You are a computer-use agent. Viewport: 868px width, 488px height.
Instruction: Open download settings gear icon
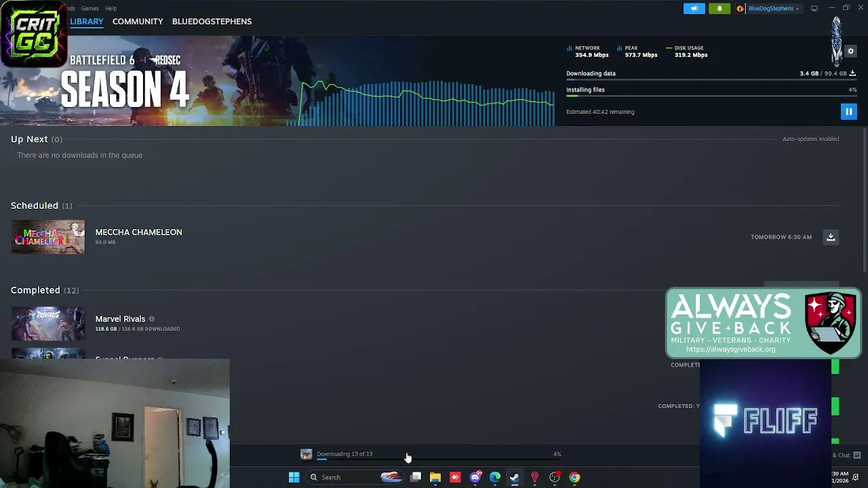click(850, 52)
